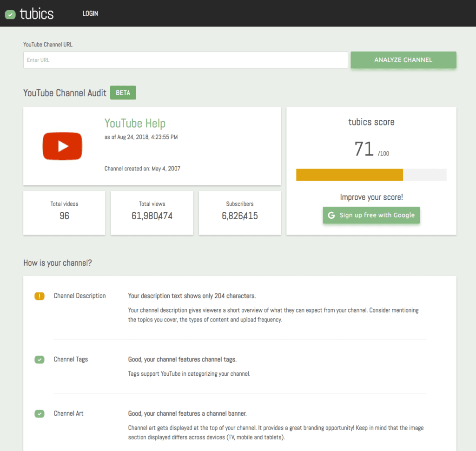Click the Channel Description warning icon

coord(40,296)
